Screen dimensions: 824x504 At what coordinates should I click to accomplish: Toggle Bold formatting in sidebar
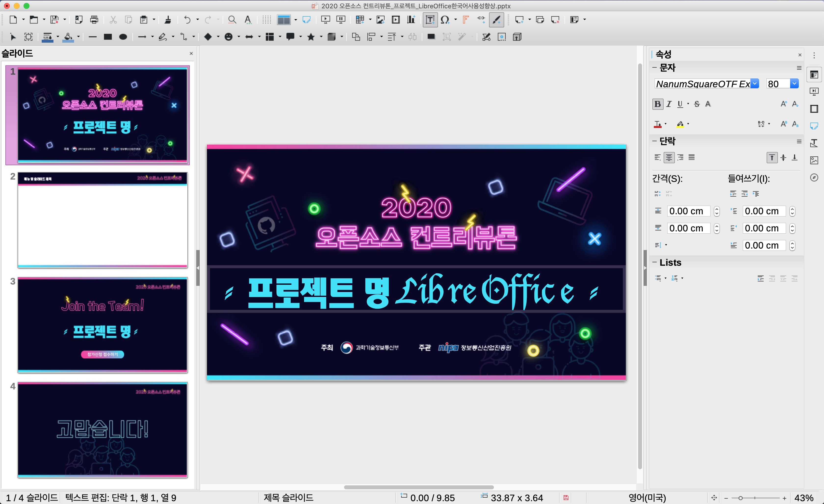657,104
